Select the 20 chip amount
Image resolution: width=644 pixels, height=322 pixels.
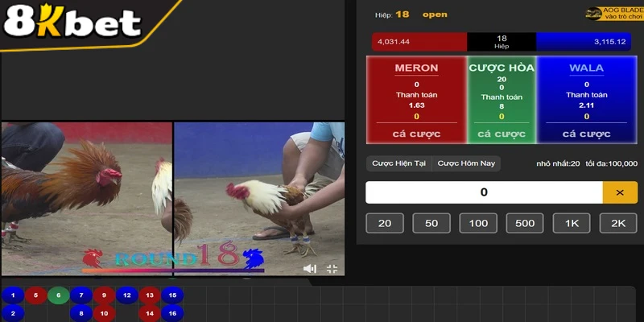click(x=384, y=223)
